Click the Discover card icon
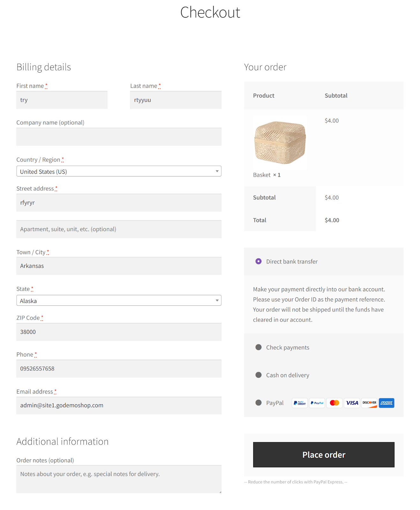 point(369,403)
